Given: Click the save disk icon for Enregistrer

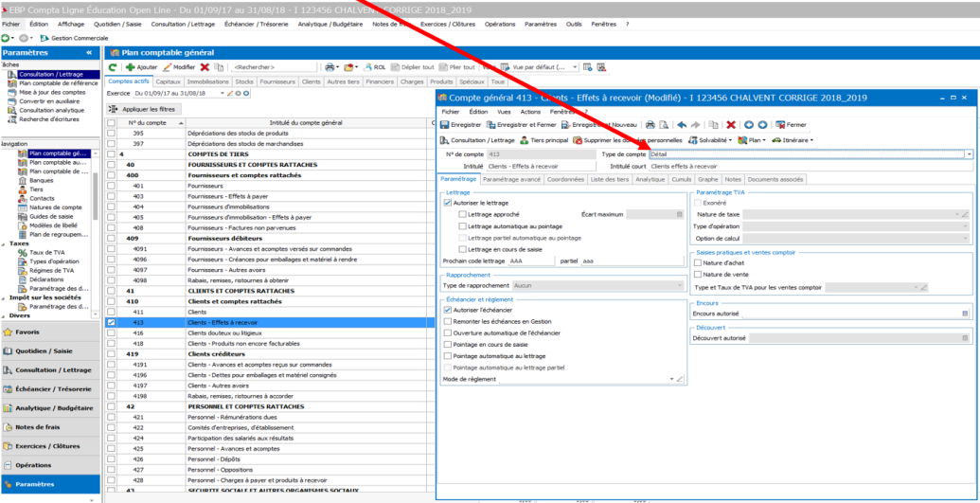Looking at the screenshot, I should 445,124.
